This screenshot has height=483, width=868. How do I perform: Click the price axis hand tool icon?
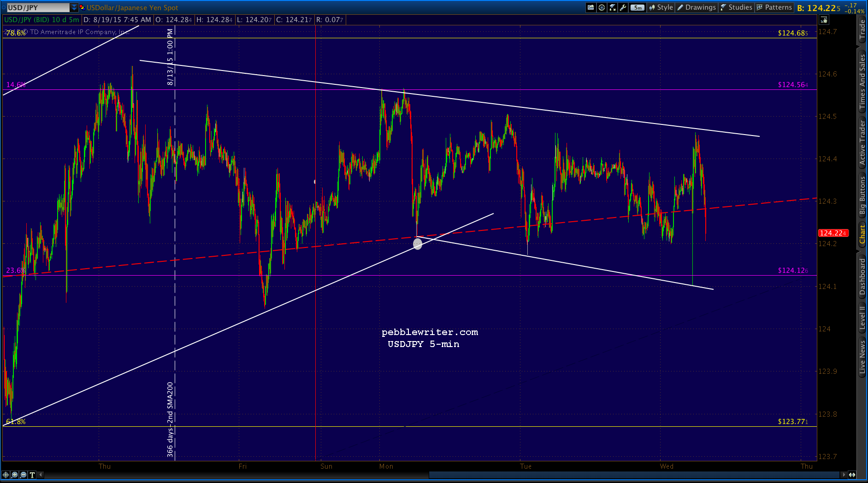[x=824, y=20]
